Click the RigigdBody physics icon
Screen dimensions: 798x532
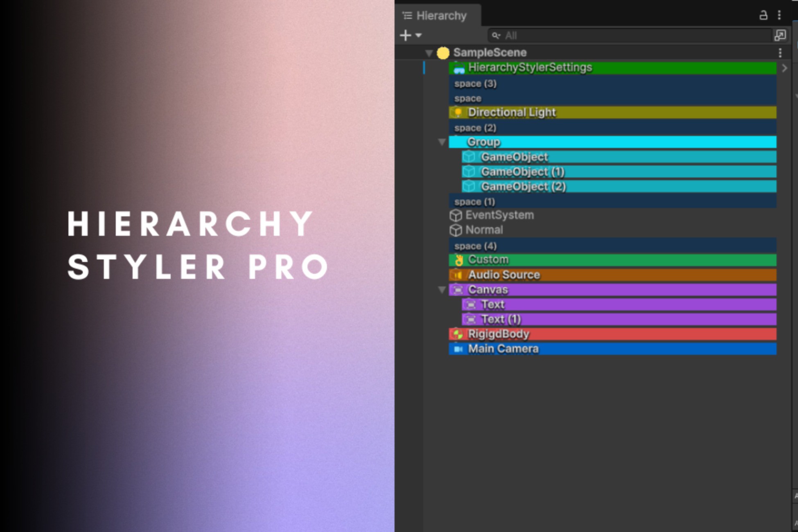(x=458, y=334)
